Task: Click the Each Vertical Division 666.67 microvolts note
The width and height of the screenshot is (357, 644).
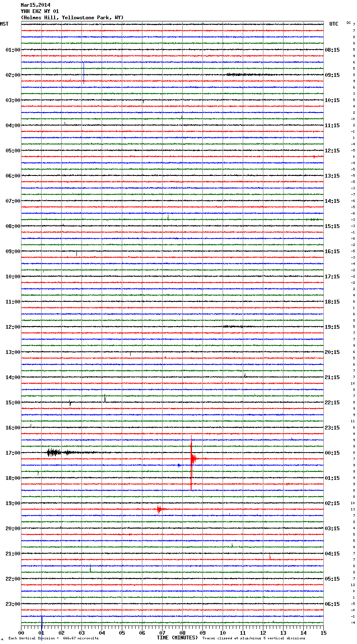Action: [x=53, y=638]
